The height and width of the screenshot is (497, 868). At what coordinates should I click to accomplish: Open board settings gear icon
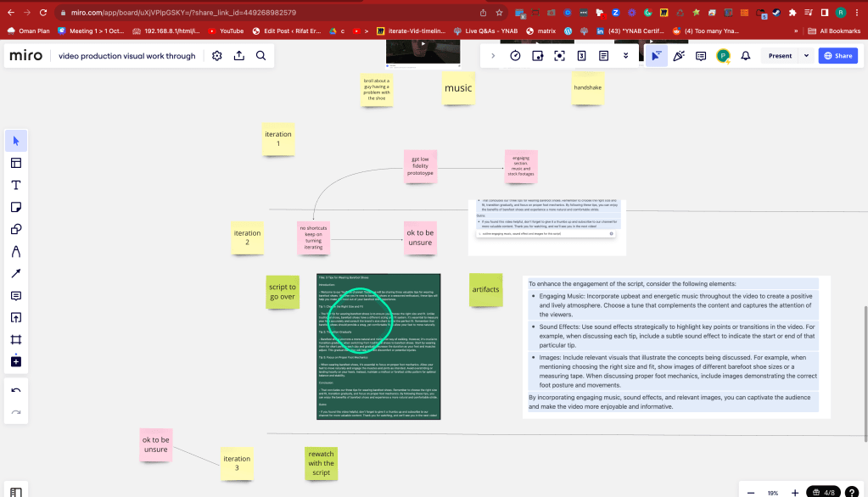pyautogui.click(x=217, y=56)
